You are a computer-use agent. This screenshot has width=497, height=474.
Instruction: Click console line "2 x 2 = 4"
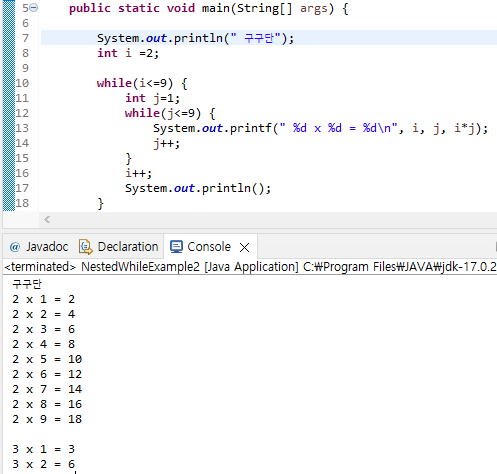tap(44, 314)
